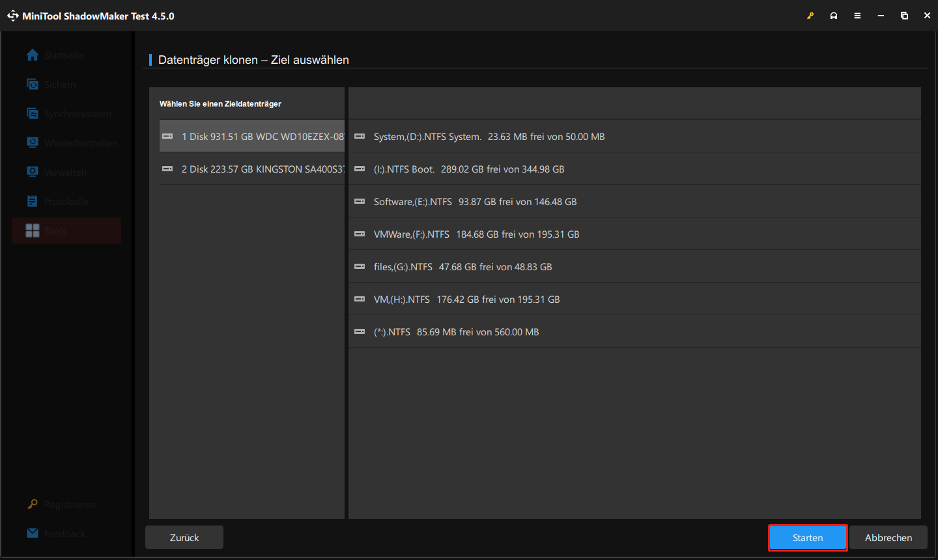Screen dimensions: 938x560
Task: Open the Protokolle logs icon
Action: pyautogui.click(x=33, y=201)
